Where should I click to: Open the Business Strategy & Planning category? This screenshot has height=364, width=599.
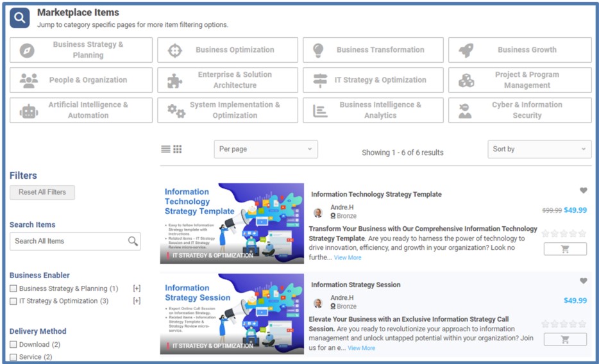pos(81,50)
